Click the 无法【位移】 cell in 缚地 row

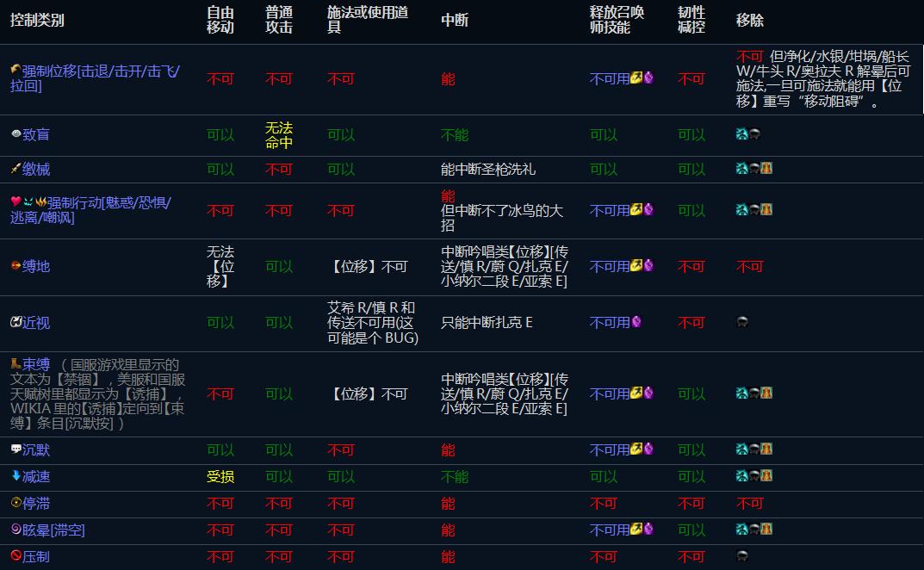220,266
